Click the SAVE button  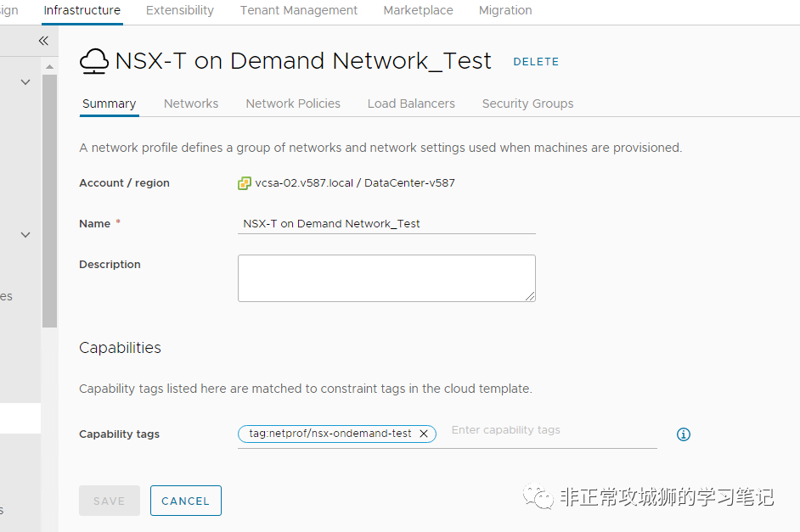coord(110,501)
